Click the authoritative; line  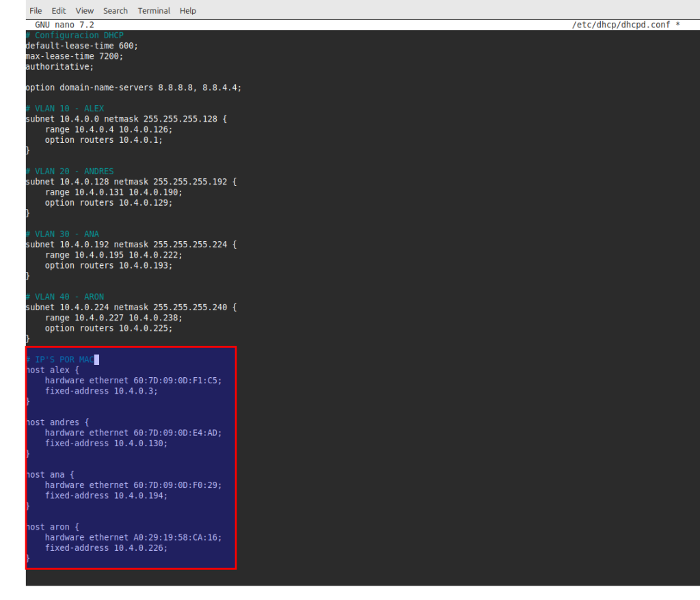pyautogui.click(x=59, y=67)
